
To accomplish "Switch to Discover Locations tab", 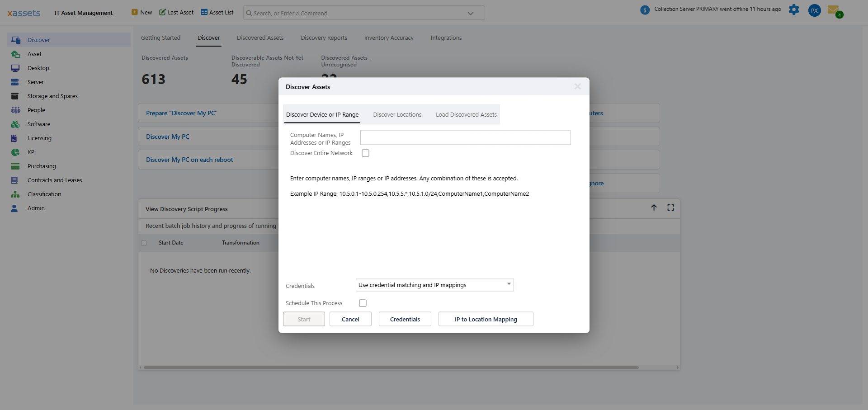I will [x=397, y=115].
